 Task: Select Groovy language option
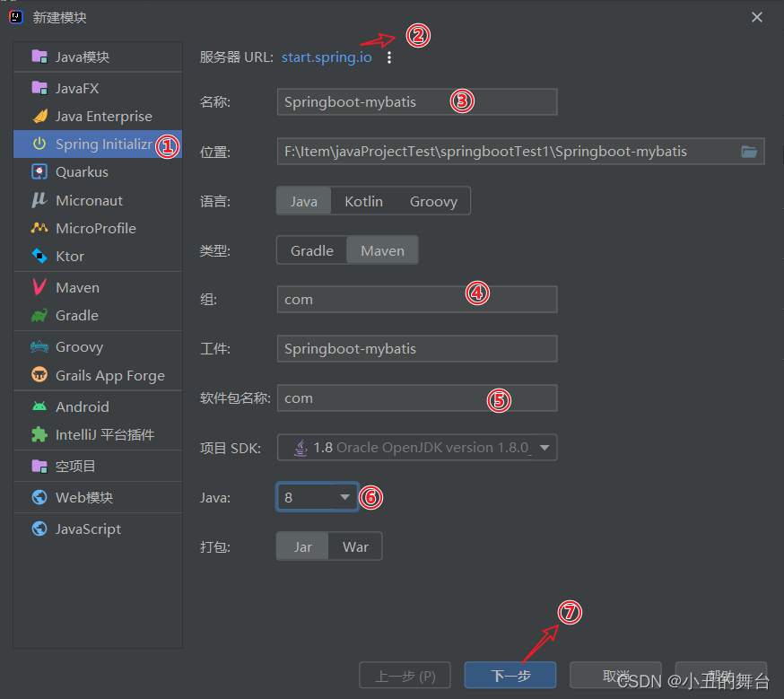tap(433, 201)
